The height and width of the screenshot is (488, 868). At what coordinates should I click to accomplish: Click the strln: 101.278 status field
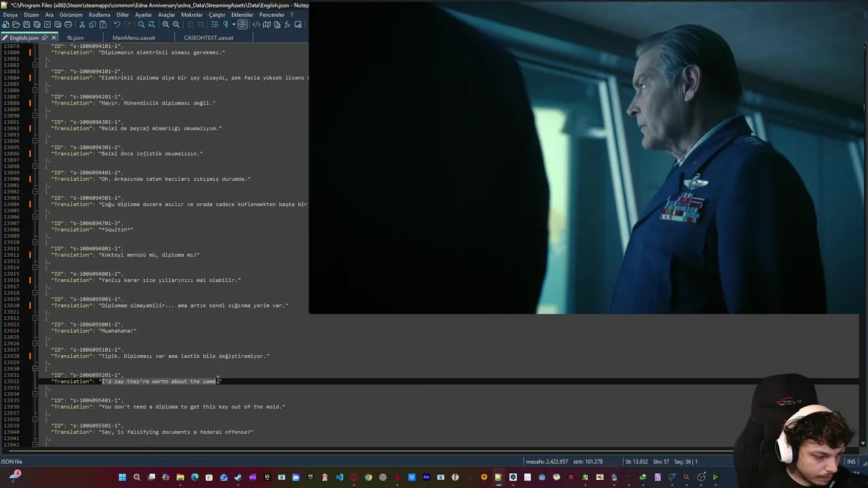click(x=588, y=462)
